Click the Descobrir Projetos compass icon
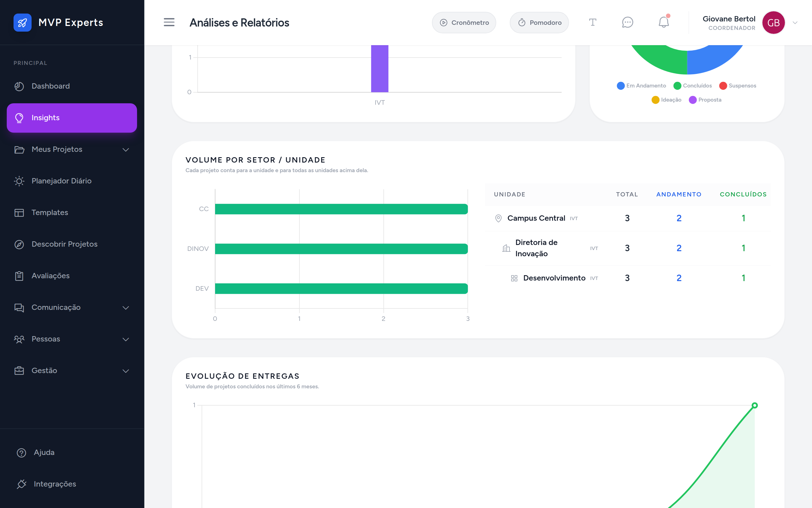 coord(19,244)
